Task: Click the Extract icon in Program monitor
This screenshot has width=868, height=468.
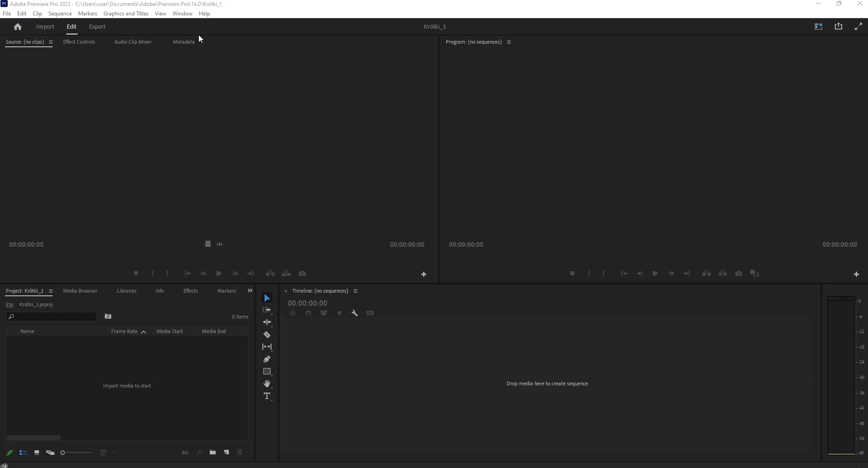Action: tap(722, 274)
